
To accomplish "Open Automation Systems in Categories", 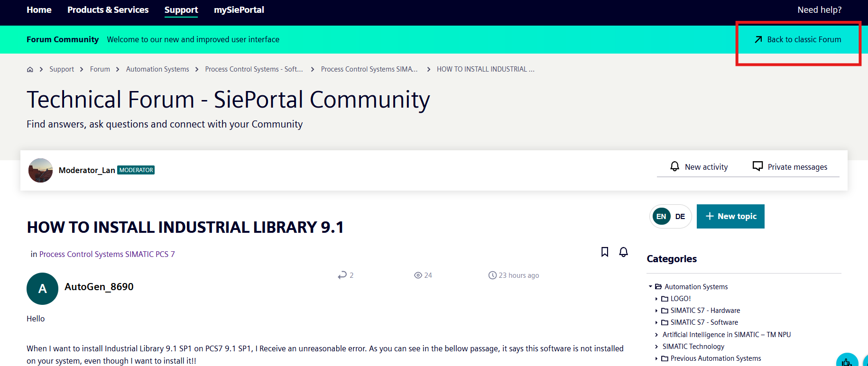I will coord(696,287).
